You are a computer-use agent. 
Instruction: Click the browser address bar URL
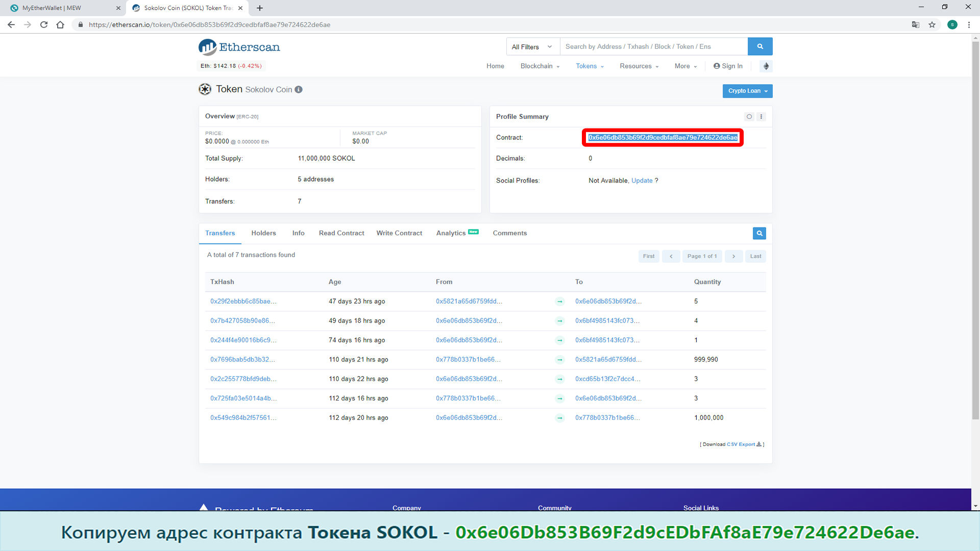click(209, 24)
